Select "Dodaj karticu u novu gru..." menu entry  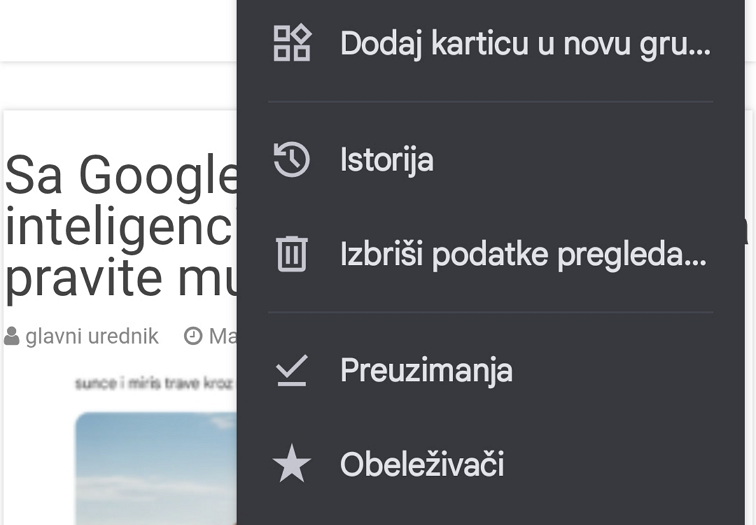point(524,44)
